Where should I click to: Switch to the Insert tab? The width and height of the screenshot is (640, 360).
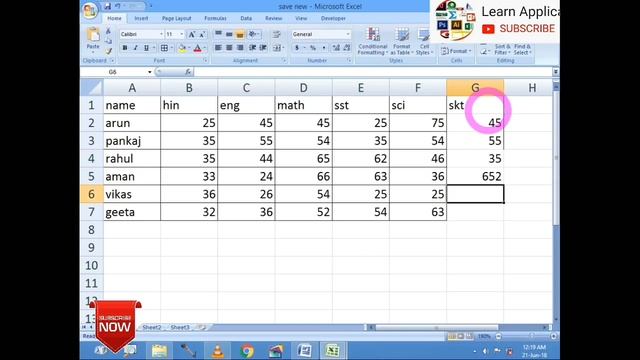(141, 18)
